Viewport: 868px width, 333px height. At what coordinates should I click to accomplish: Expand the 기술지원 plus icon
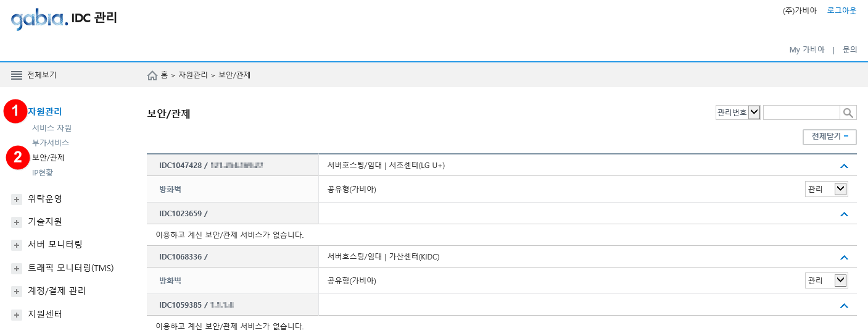(x=17, y=222)
